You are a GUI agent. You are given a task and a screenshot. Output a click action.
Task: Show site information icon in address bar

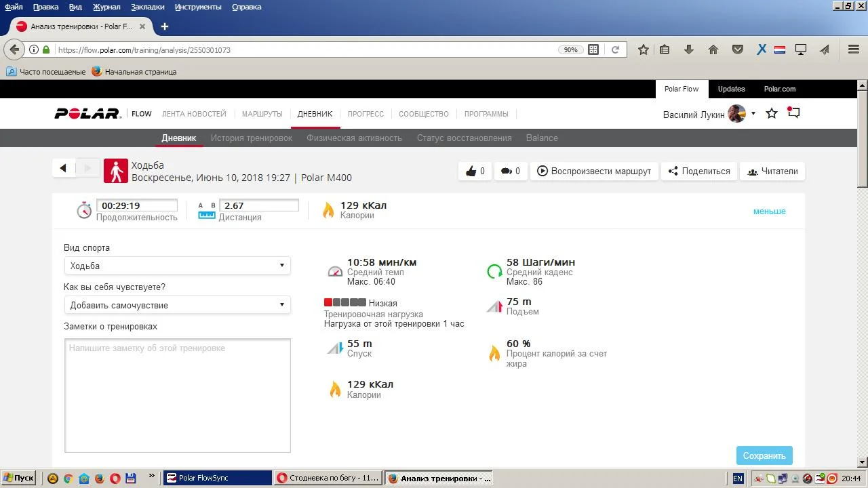(33, 49)
